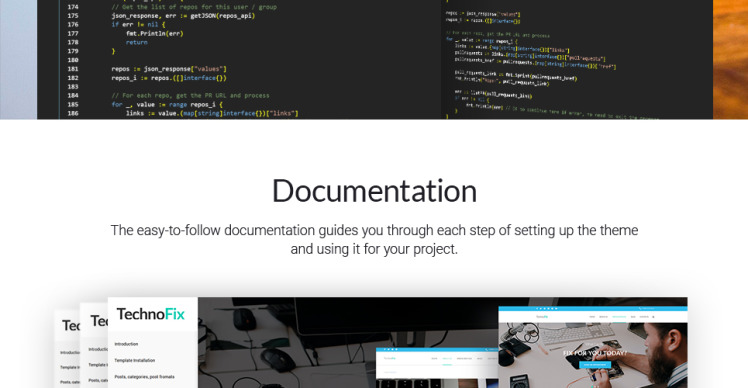Screen dimensions: 748x388
Task: Open the Introduction link under TechnoFix logo
Action: pos(126,344)
